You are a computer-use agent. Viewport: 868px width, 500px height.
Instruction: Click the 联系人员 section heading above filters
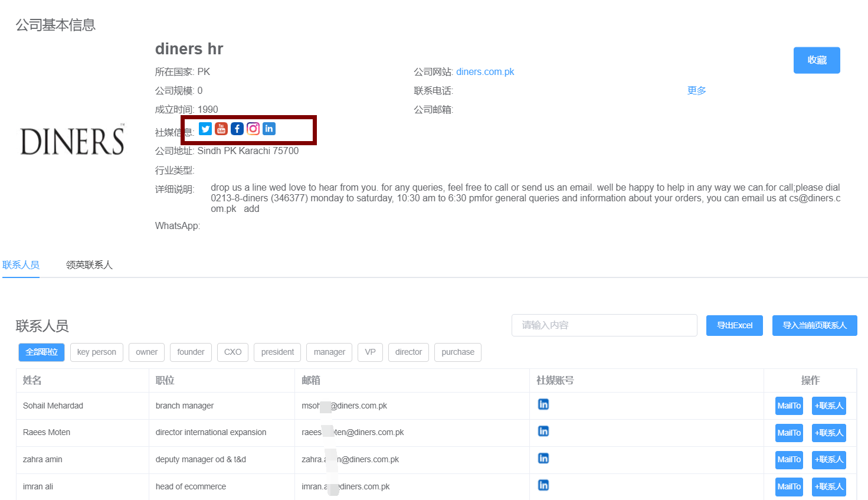42,326
